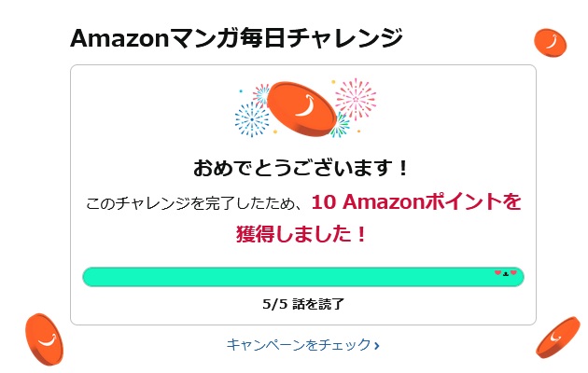Click the number 10 in the points message
588x373 pixels.
pyautogui.click(x=323, y=201)
